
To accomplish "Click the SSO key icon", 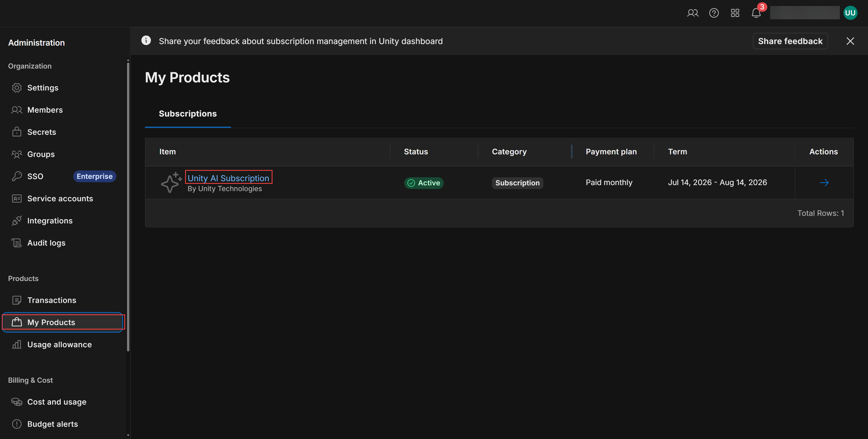I will pos(16,176).
